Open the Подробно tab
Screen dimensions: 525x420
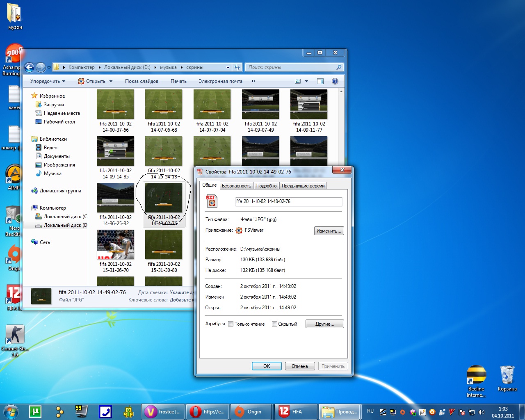[266, 186]
